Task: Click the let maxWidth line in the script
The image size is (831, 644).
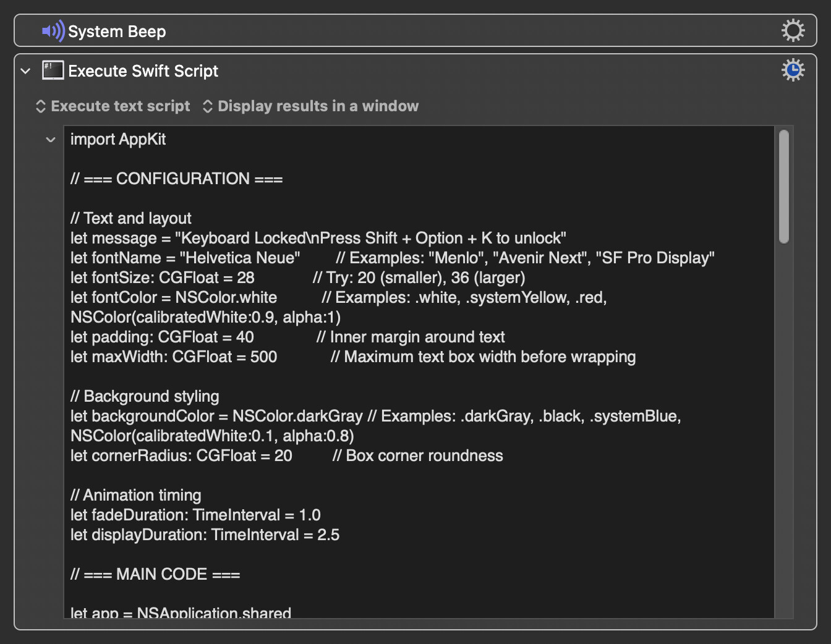Action: [173, 357]
